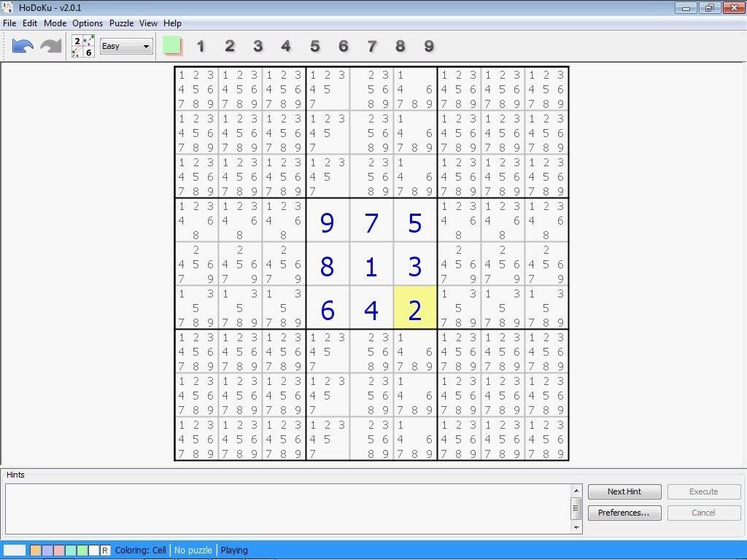Open the Mode menu
Screen dimensions: 747x560
pyautogui.click(x=55, y=23)
